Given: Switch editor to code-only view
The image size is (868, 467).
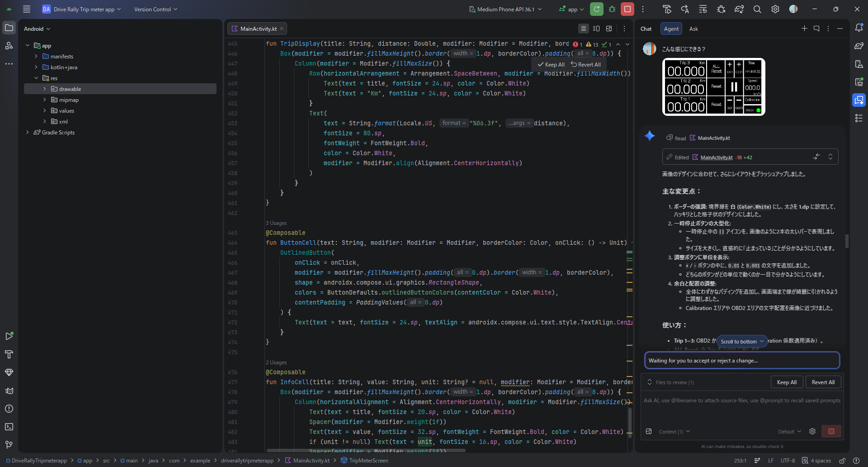Looking at the screenshot, I should (584, 29).
